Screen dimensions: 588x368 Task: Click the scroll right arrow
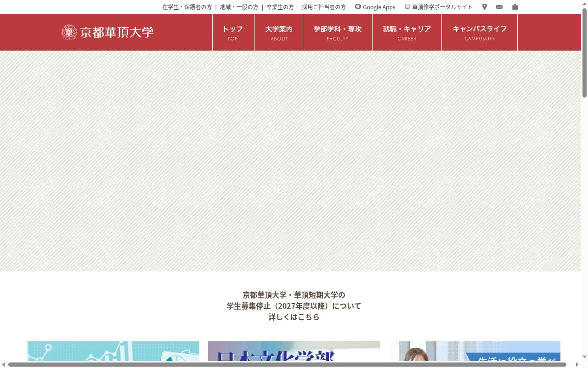point(577,365)
